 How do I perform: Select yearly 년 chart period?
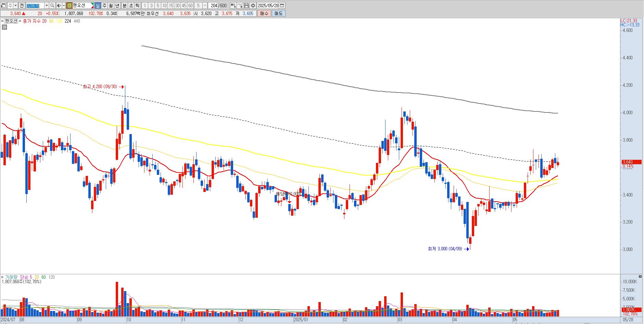click(117, 5)
